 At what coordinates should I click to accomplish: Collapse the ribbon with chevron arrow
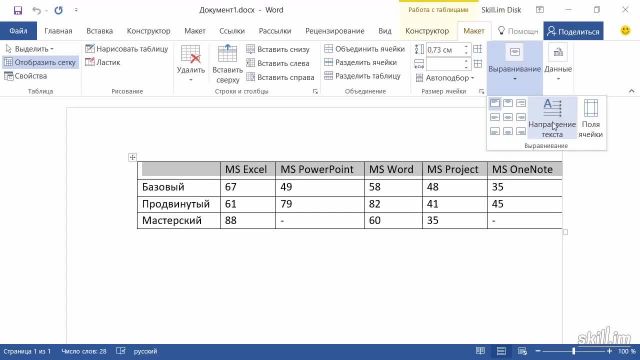[632, 91]
